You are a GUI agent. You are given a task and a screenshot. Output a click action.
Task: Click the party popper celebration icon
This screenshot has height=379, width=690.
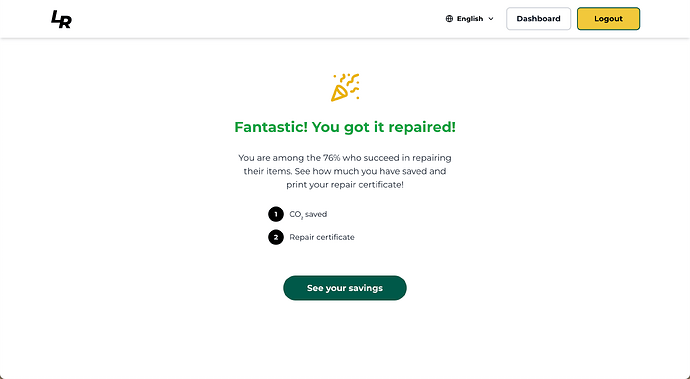click(345, 87)
